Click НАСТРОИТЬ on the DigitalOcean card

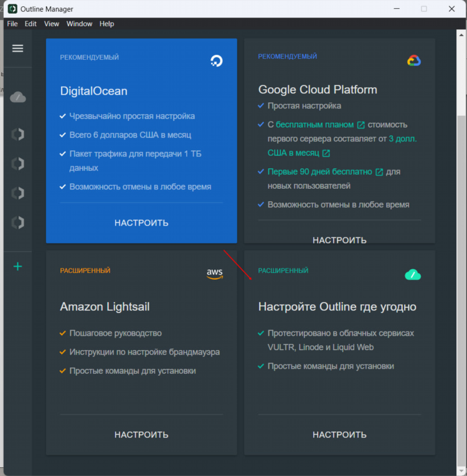coord(141,223)
